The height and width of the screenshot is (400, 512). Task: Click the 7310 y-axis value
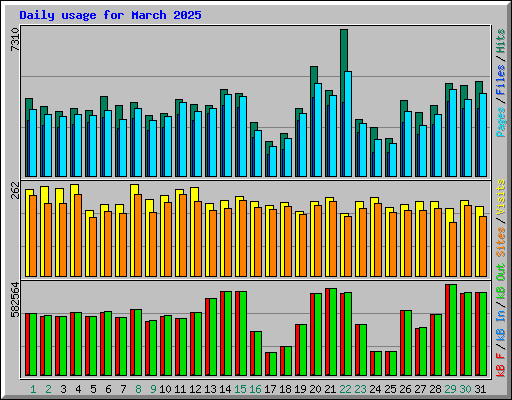point(15,39)
